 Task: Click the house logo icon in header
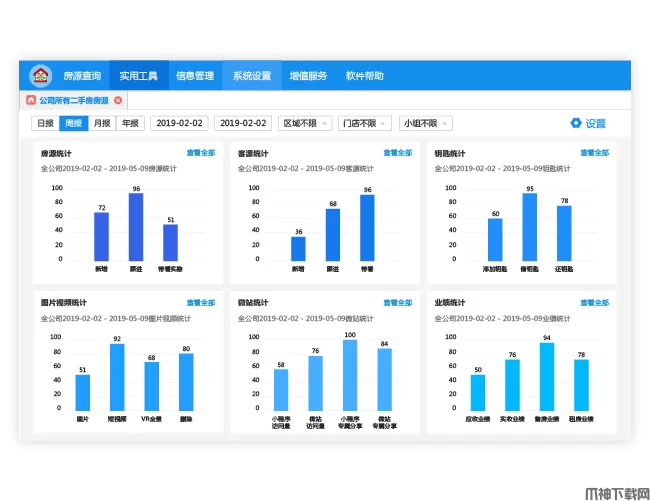pos(41,75)
